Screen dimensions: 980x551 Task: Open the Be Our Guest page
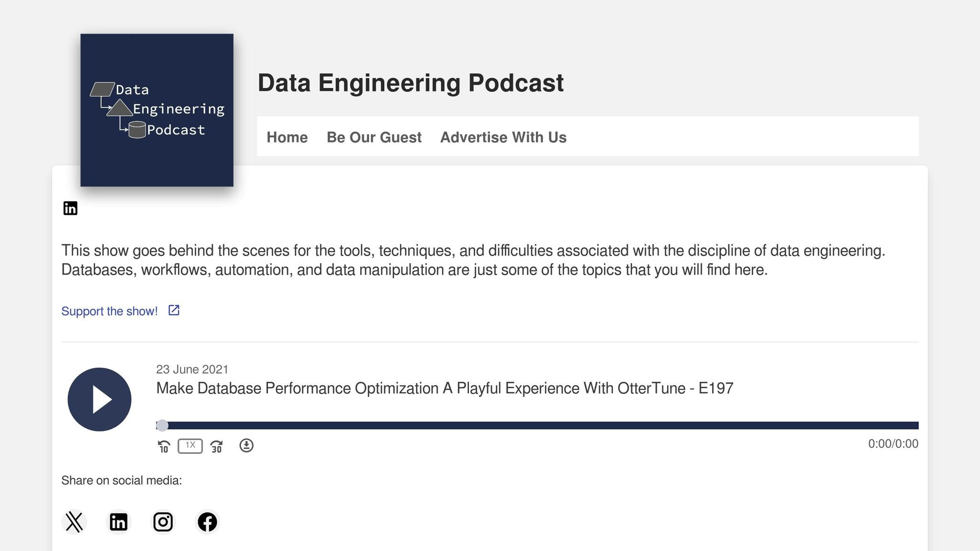point(374,137)
